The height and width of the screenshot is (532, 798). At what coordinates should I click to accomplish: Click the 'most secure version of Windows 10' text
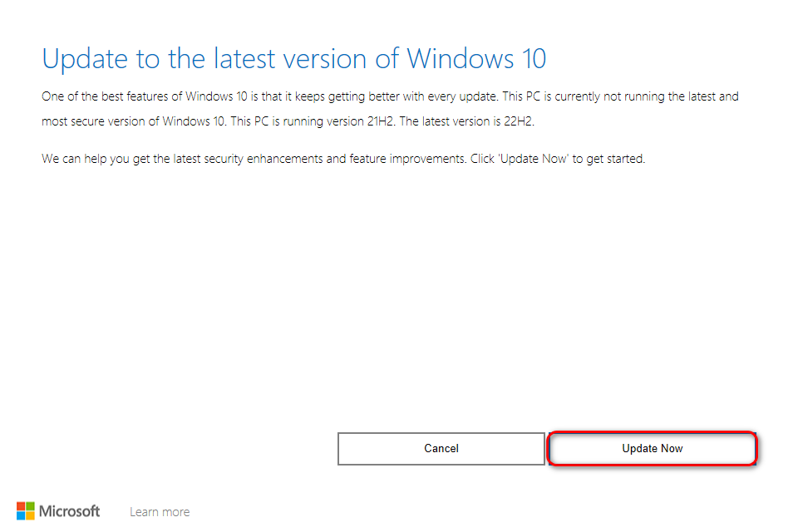pyautogui.click(x=131, y=121)
